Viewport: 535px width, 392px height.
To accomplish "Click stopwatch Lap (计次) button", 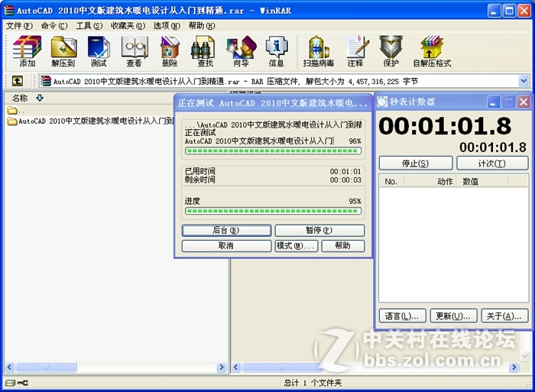I will pos(492,164).
